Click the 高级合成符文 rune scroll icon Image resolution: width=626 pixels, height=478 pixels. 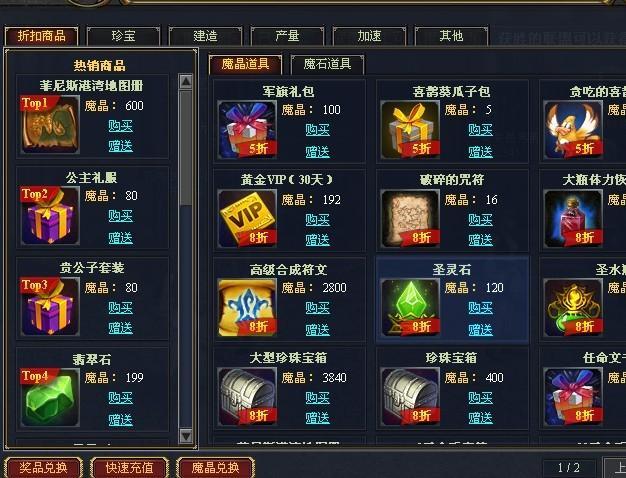[247, 307]
